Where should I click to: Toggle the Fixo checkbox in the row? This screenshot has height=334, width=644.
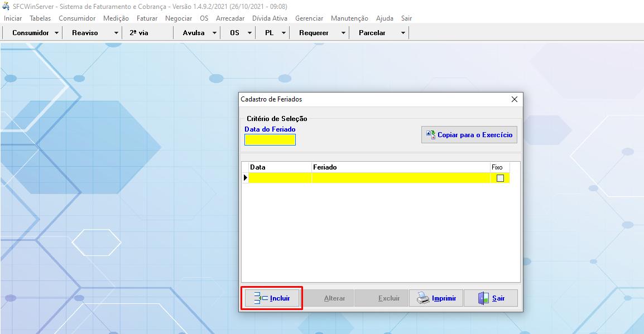click(500, 178)
